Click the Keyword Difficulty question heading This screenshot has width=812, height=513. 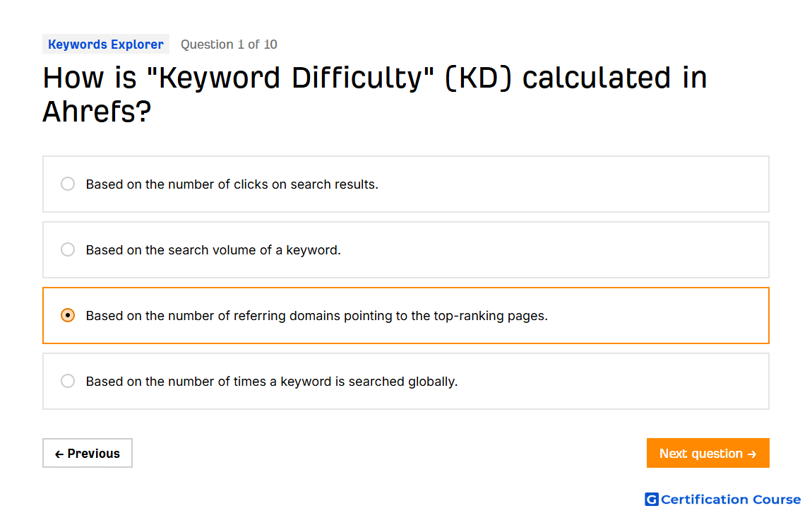tap(375, 94)
